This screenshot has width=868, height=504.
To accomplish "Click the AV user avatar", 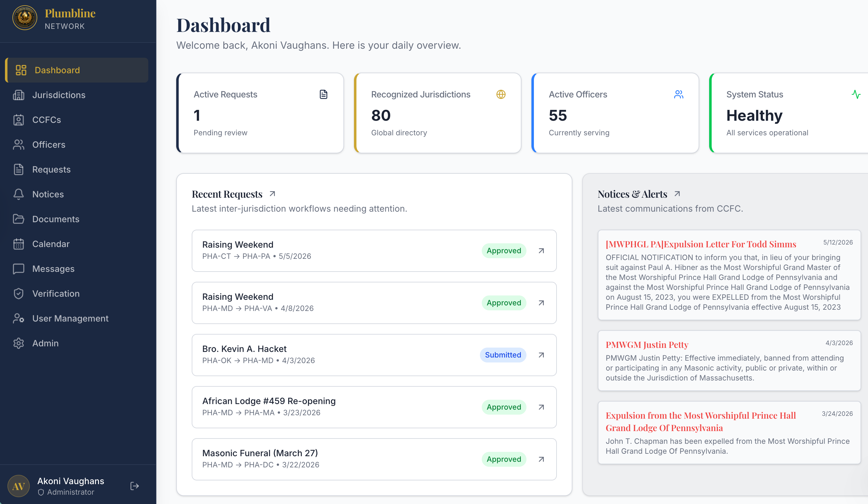I will pyautogui.click(x=19, y=486).
